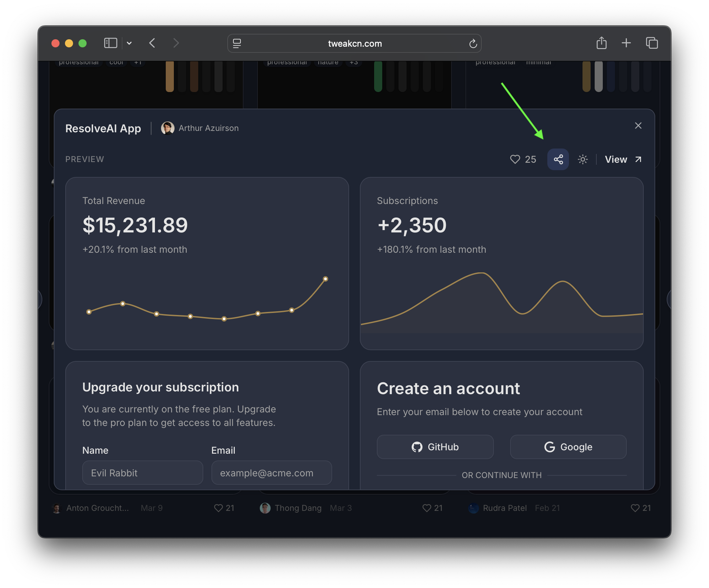Click the share theme icon button
This screenshot has width=709, height=588.
(x=558, y=159)
